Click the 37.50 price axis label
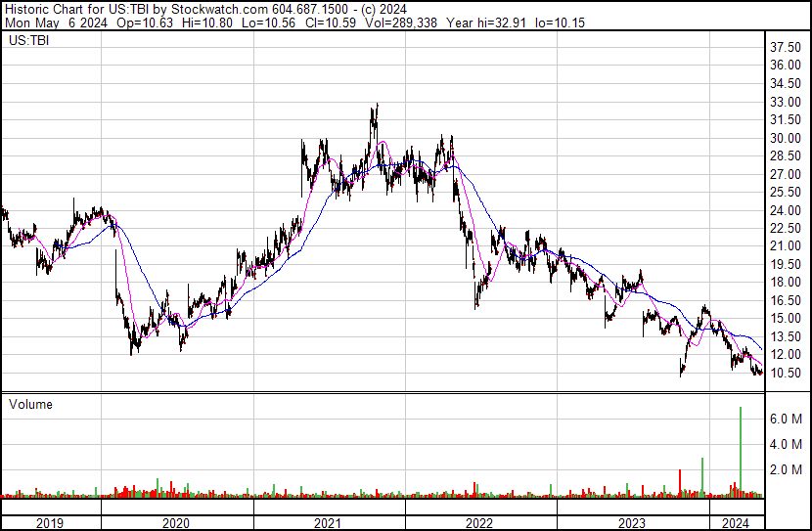 (x=786, y=48)
